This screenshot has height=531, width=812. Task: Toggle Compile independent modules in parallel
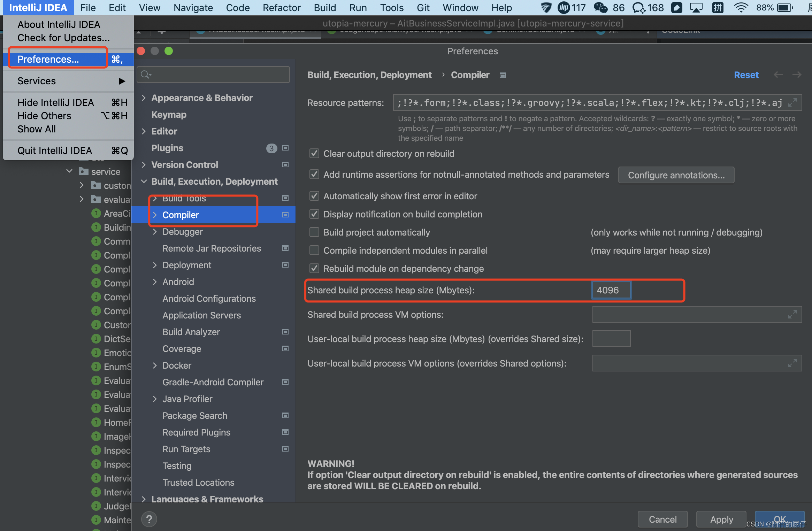pos(314,251)
